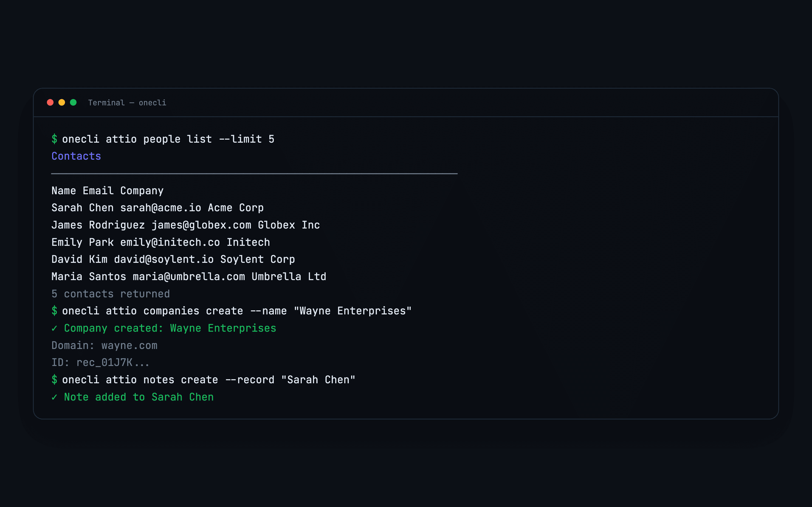Click the david@soylent.io email text
This screenshot has width=812, height=507.
tap(163, 259)
